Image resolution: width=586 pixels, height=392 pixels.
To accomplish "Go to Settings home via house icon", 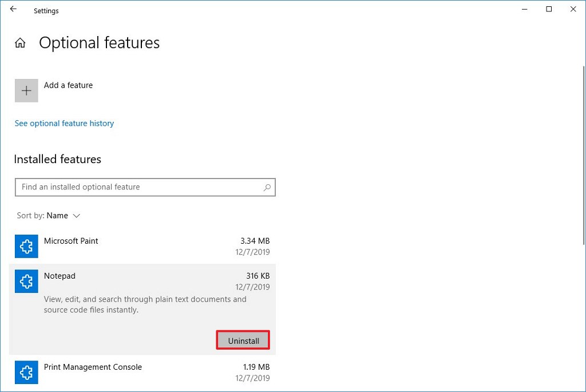I will click(x=20, y=43).
